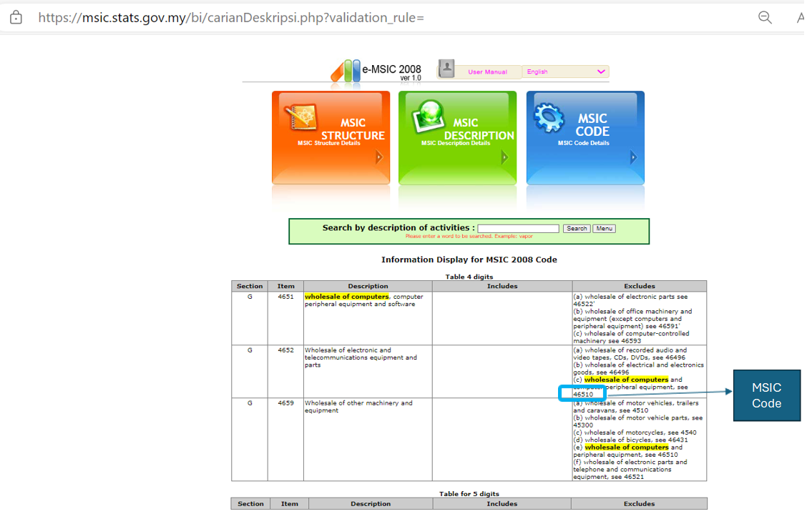Click the browser zoom magnifier icon
This screenshot has height=519, width=812.
(x=765, y=18)
